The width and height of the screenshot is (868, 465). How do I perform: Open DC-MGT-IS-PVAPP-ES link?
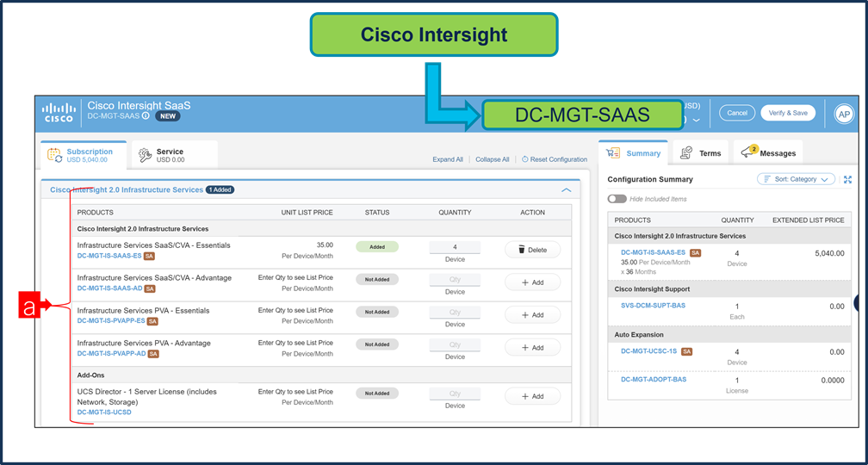[111, 321]
